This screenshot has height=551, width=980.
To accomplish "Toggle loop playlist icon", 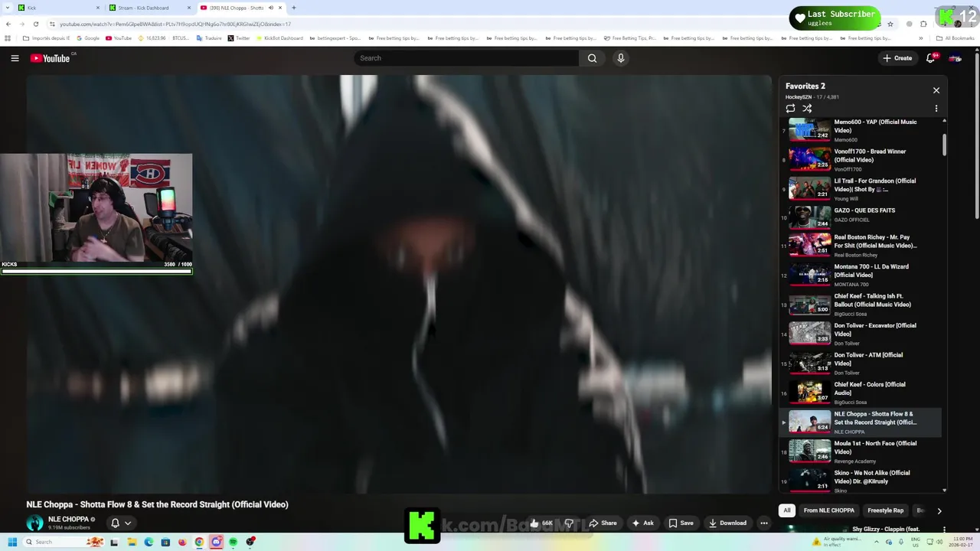I will click(x=790, y=109).
